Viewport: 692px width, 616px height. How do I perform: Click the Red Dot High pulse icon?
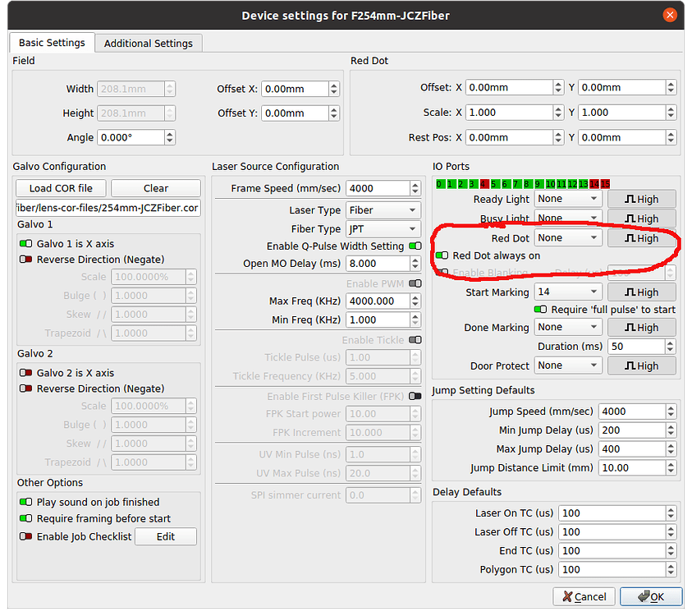click(641, 237)
